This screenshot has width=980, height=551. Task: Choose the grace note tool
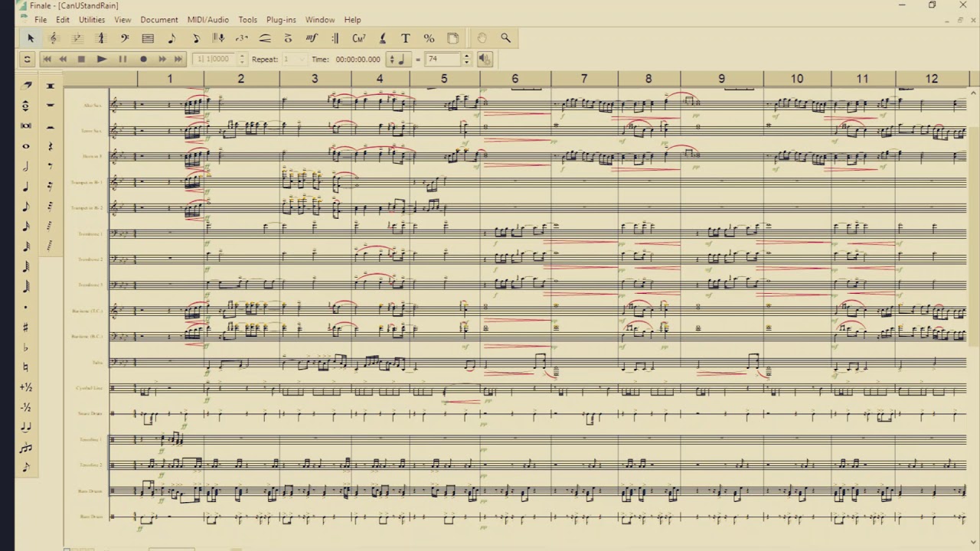point(27,467)
